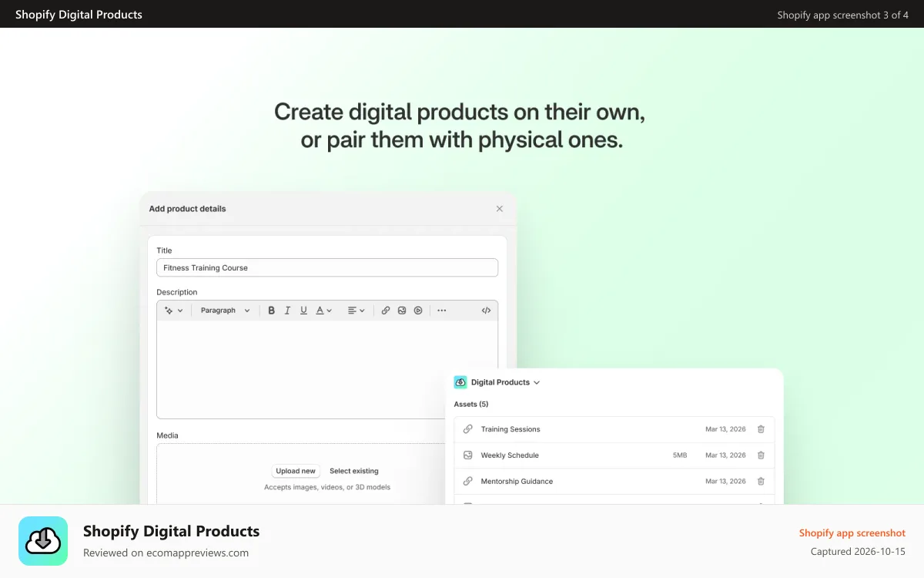Image resolution: width=924 pixels, height=578 pixels.
Task: Click Accepts images, videos, or 3D models text
Action: (x=327, y=487)
